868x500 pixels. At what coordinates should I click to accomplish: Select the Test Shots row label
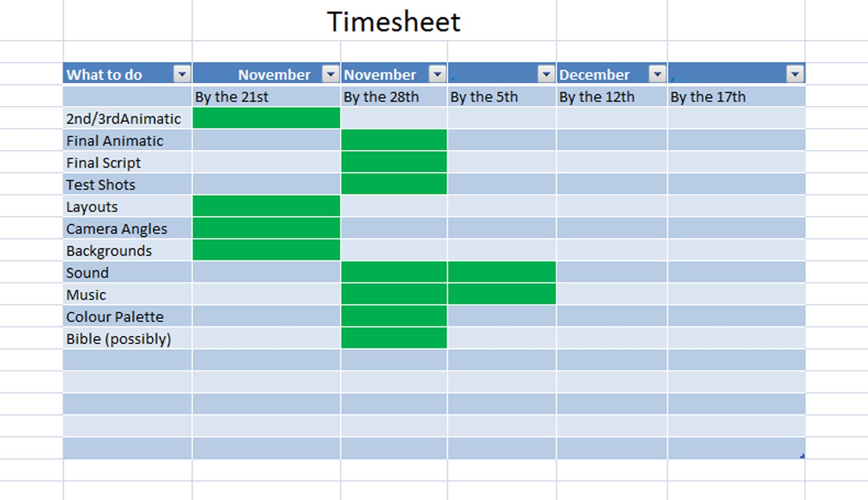(100, 184)
